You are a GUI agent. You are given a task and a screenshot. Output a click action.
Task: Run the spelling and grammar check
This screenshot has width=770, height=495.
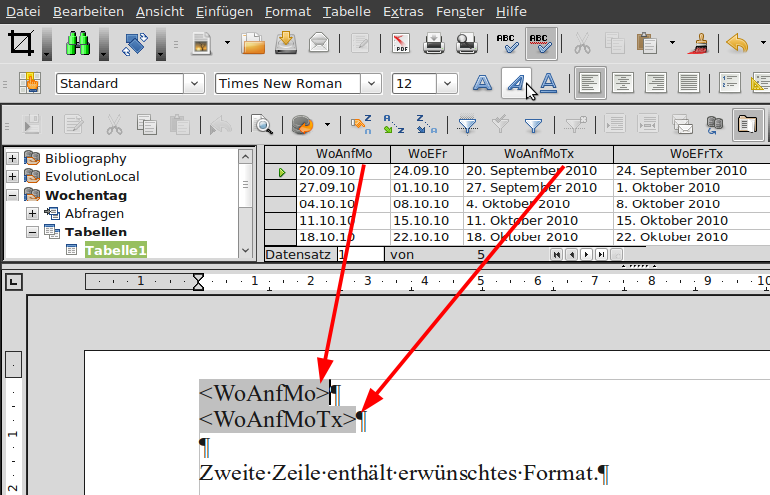point(507,43)
